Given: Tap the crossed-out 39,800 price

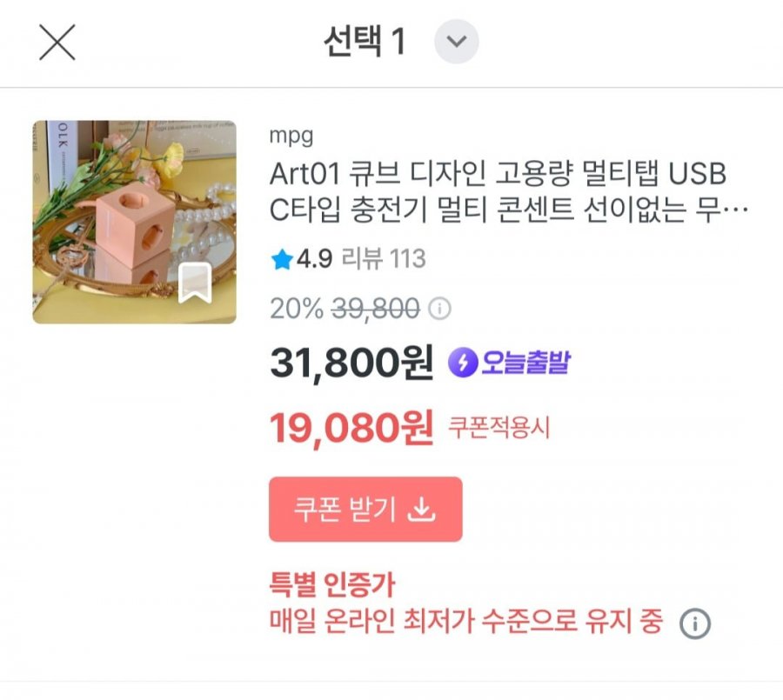Looking at the screenshot, I should tap(375, 308).
